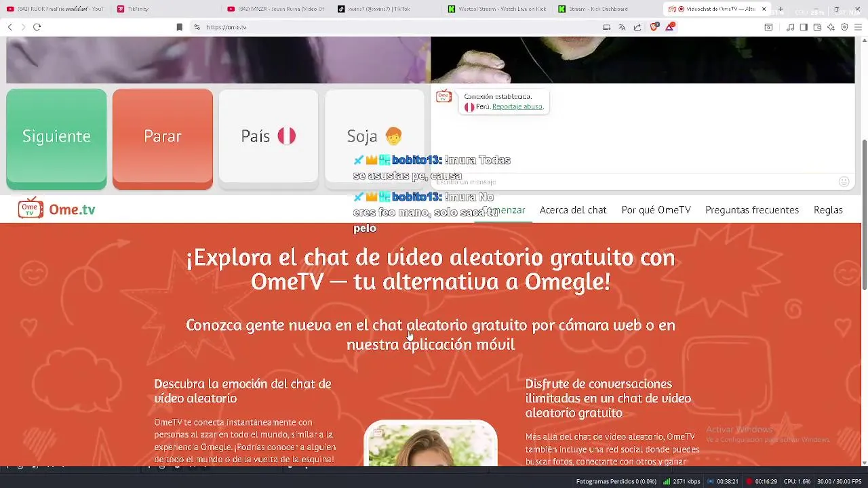Click the Reportaje abuso link

click(517, 106)
